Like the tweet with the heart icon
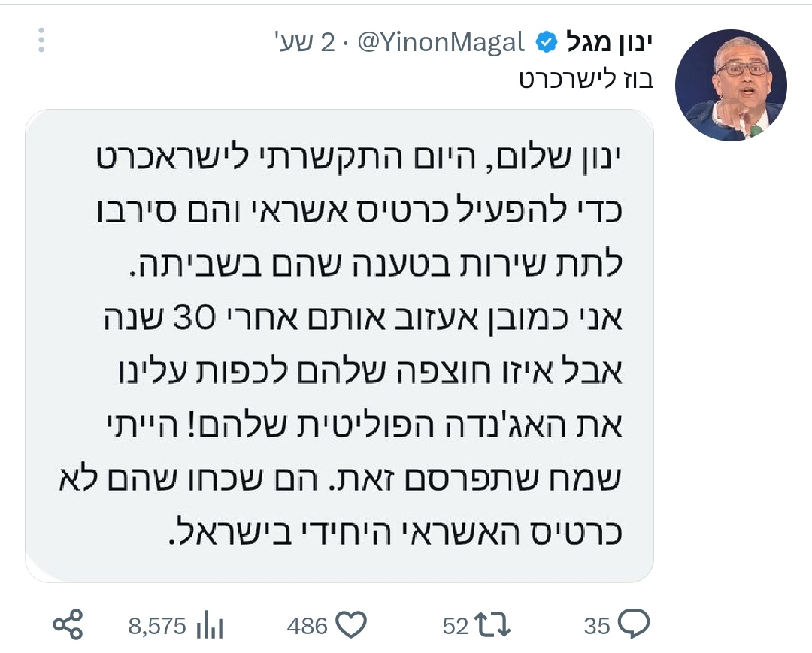 (349, 624)
